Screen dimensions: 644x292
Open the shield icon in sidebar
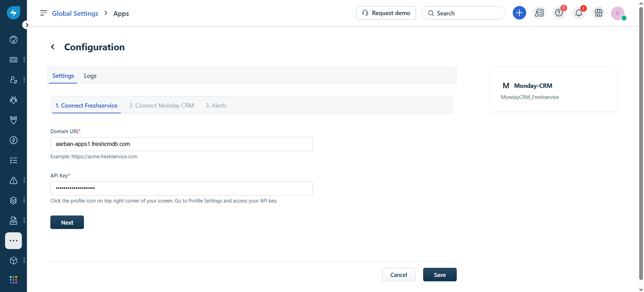click(x=13, y=120)
